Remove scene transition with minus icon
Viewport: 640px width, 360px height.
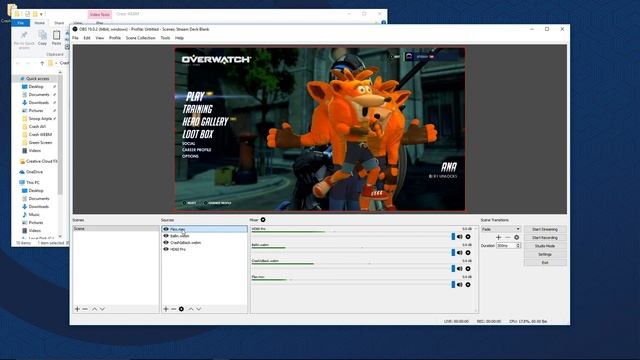[507, 237]
